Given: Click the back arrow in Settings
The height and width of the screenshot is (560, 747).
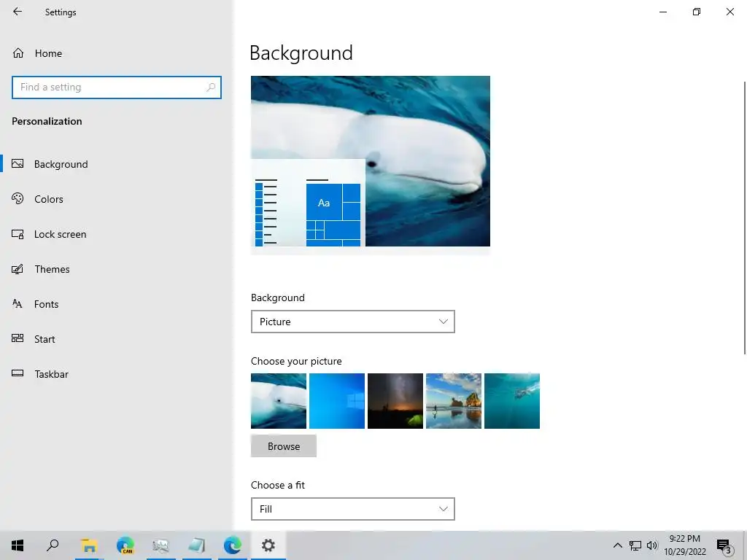Looking at the screenshot, I should pyautogui.click(x=18, y=12).
